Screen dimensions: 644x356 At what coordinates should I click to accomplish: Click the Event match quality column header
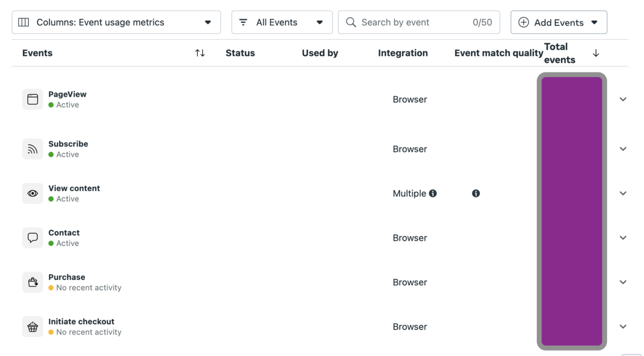click(x=499, y=53)
